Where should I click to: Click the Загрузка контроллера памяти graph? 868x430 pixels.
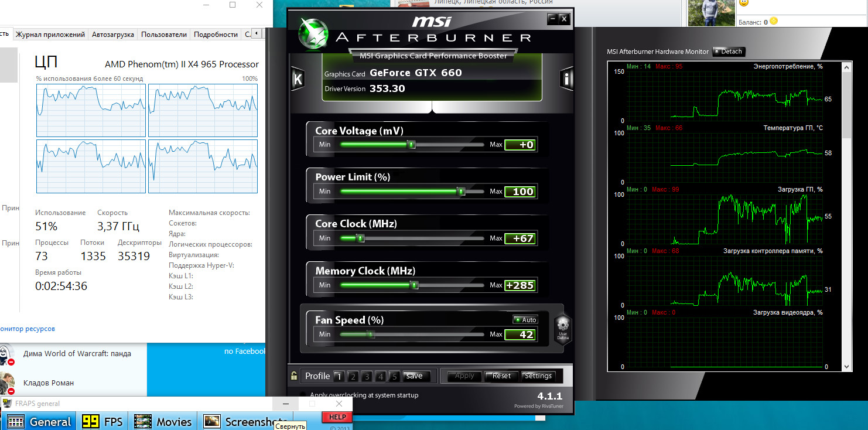tap(725, 281)
